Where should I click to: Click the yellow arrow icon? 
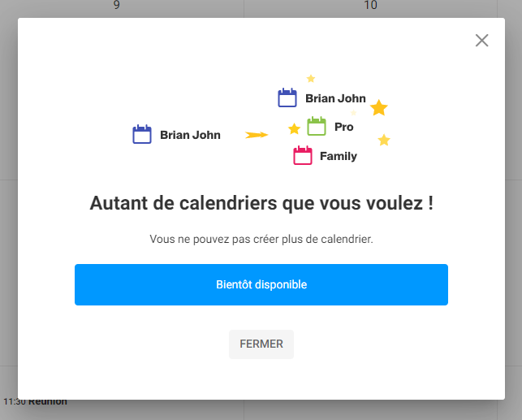[257, 135]
